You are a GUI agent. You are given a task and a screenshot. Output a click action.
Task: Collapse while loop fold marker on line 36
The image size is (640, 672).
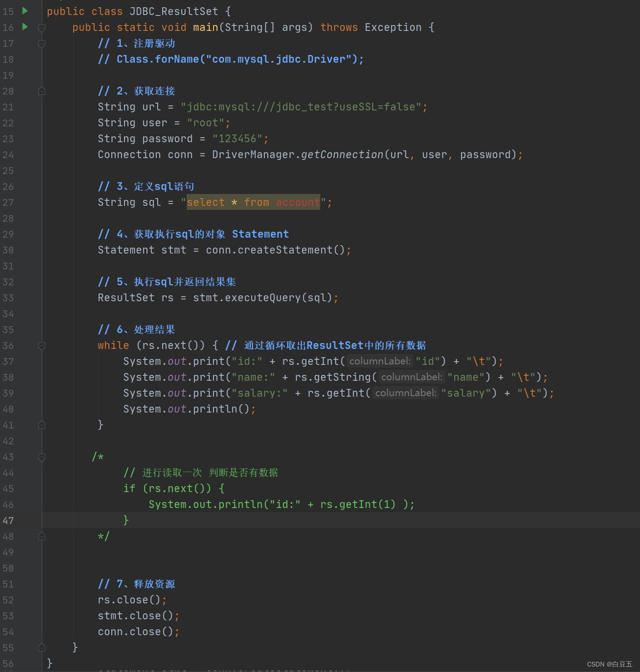click(42, 346)
